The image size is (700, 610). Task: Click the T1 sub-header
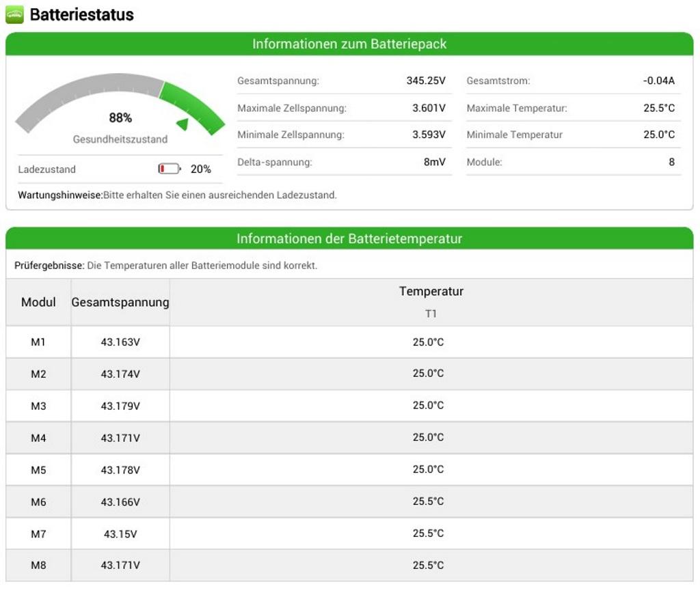431,314
